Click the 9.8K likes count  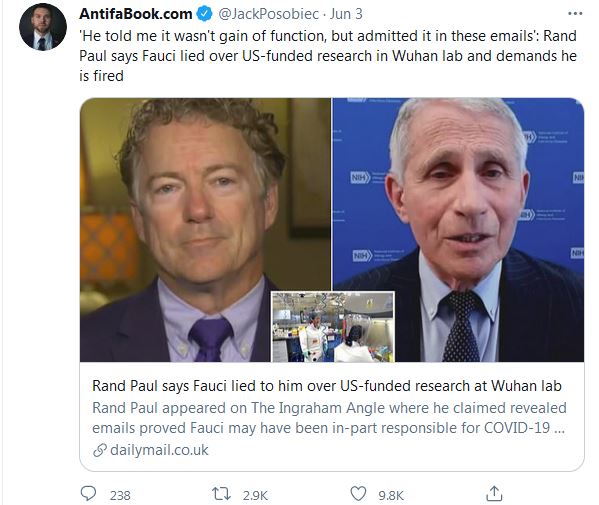pos(391,495)
